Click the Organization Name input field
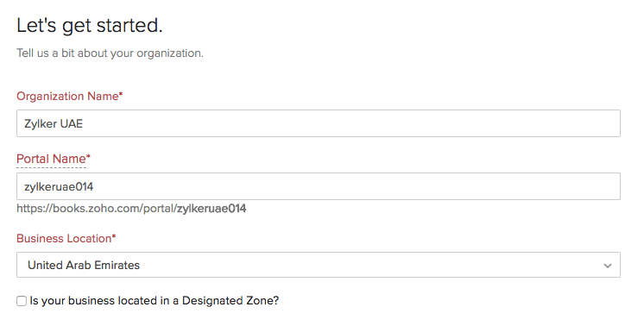Viewport: 644px width, 326px height. point(319,123)
